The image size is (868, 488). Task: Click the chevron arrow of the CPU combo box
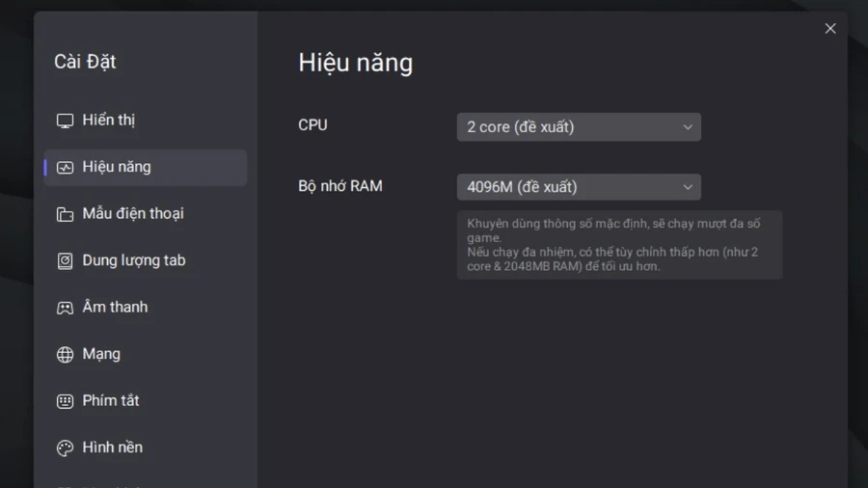(x=688, y=127)
